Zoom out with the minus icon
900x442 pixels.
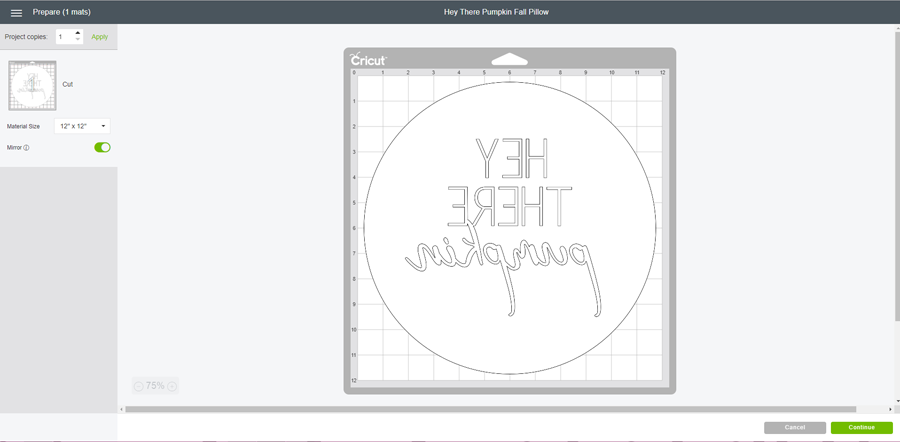point(138,386)
